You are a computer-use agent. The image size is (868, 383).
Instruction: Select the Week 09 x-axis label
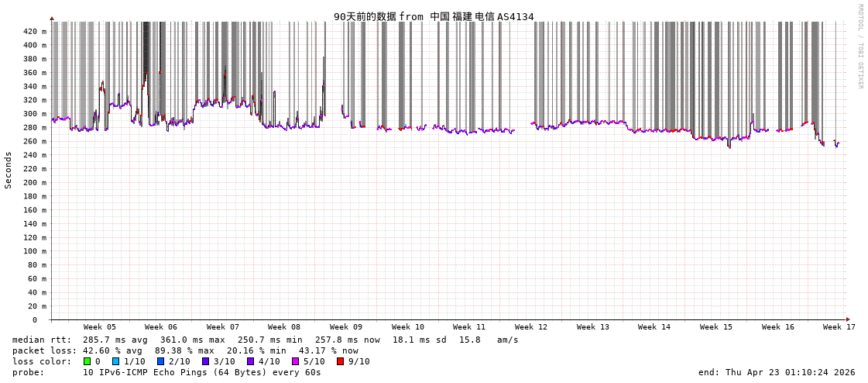(346, 327)
